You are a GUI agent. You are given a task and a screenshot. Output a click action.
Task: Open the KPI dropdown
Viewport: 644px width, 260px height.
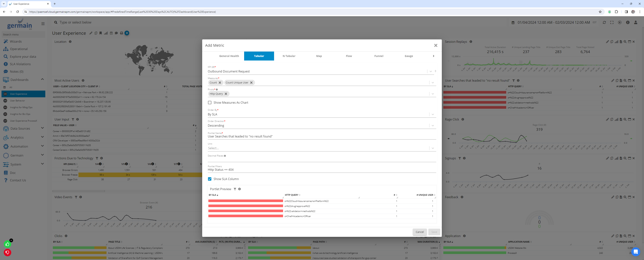[x=431, y=71]
